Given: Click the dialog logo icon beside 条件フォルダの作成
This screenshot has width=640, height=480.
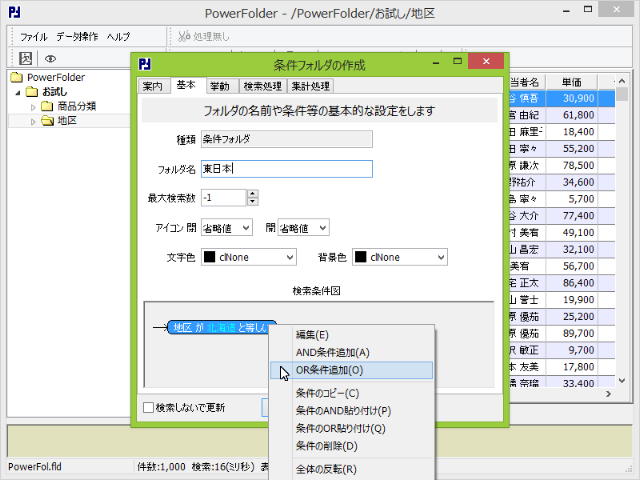Looking at the screenshot, I should pyautogui.click(x=144, y=64).
